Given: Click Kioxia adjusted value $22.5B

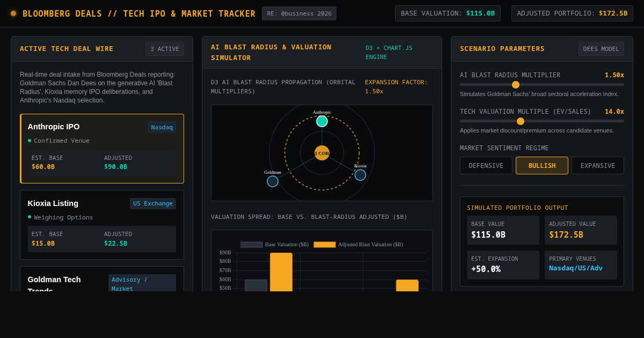Looking at the screenshot, I should click(116, 244).
